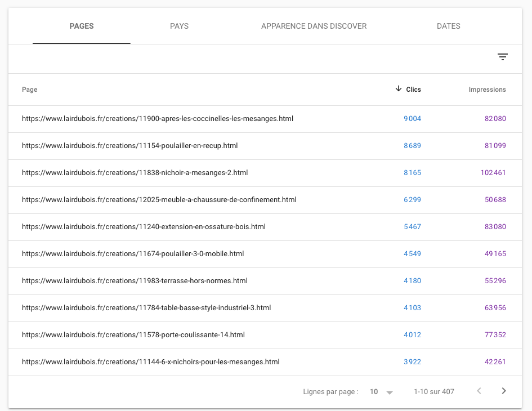Switch to the PAYS tab
The width and height of the screenshot is (532, 411).
coord(179,26)
